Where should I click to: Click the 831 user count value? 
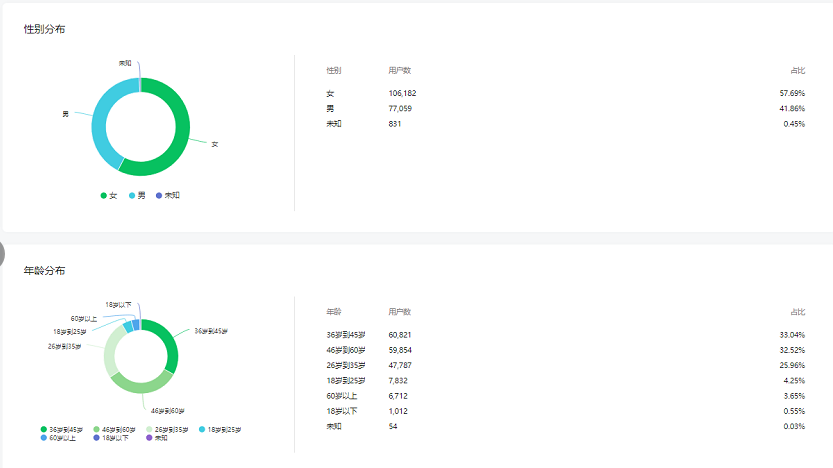pos(395,124)
